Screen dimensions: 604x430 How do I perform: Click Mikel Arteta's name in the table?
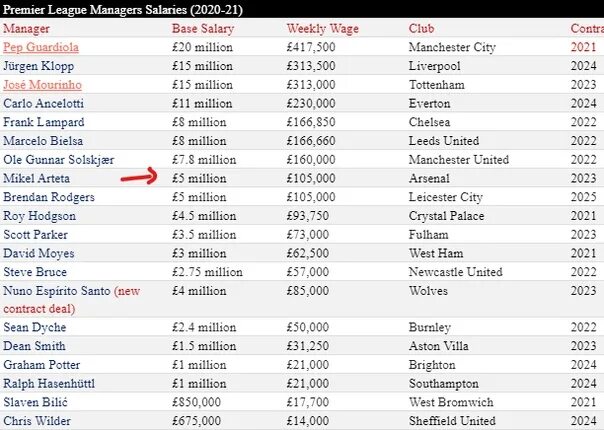coord(37,178)
